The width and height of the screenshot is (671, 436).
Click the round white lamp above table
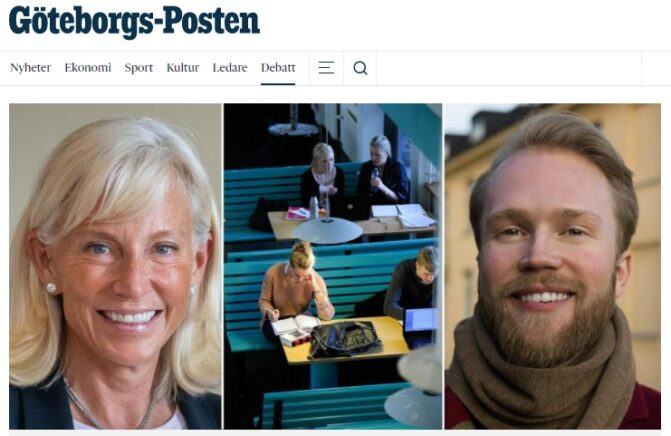pyautogui.click(x=327, y=230)
